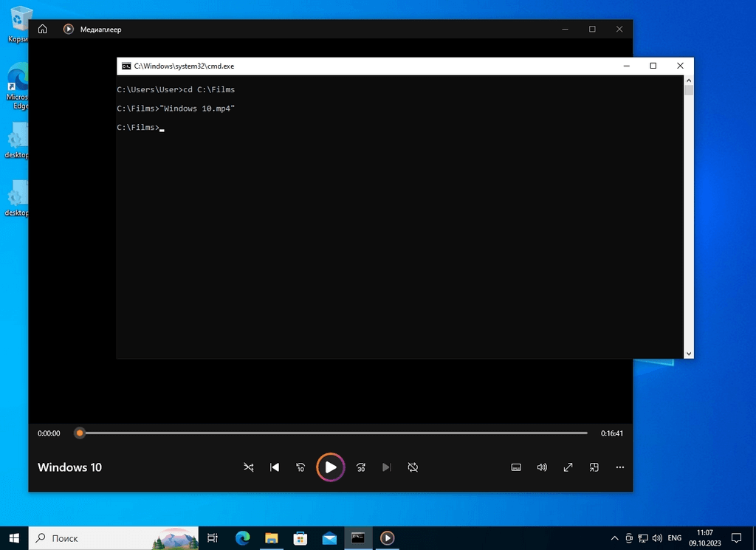Switch to Command Prompt taskbar button

358,538
